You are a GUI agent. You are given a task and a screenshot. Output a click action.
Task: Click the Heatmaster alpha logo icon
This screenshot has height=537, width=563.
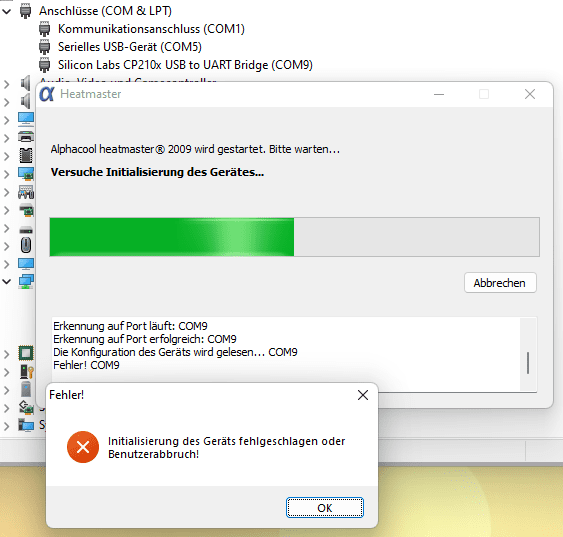47,94
